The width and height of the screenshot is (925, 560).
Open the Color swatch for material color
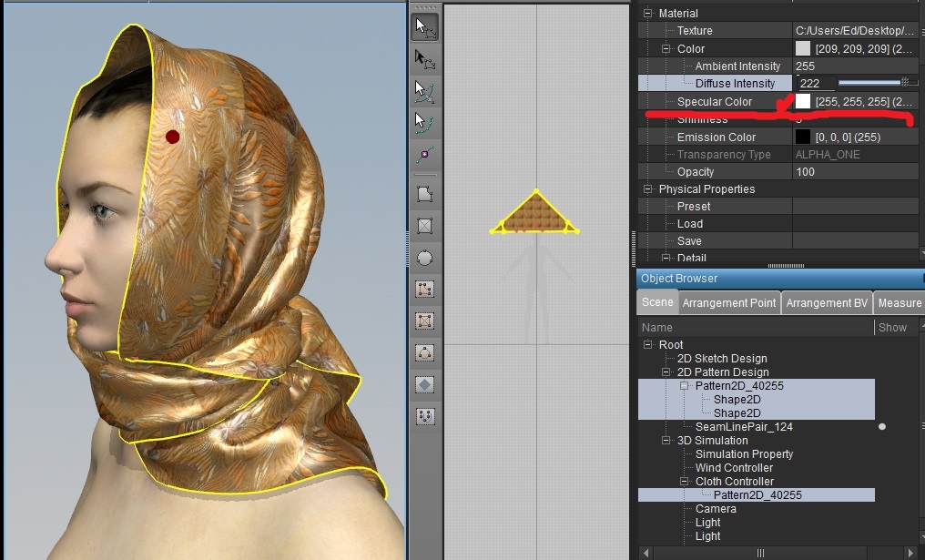pos(803,48)
